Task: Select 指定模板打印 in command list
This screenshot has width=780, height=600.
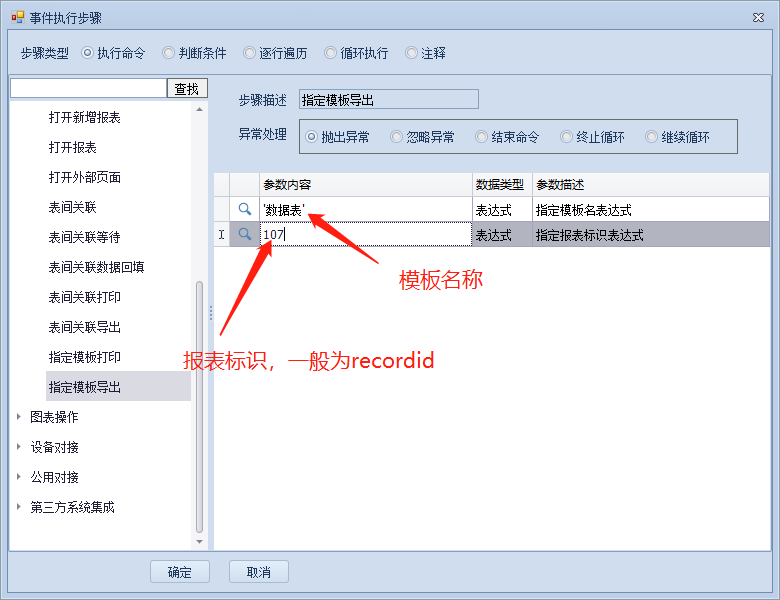Action: click(x=84, y=357)
